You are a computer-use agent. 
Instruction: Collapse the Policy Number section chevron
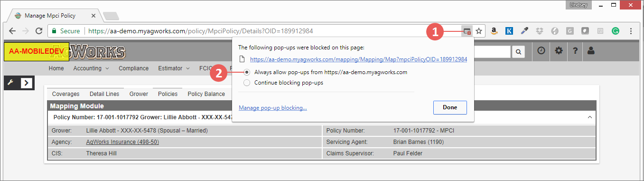pyautogui.click(x=590, y=117)
